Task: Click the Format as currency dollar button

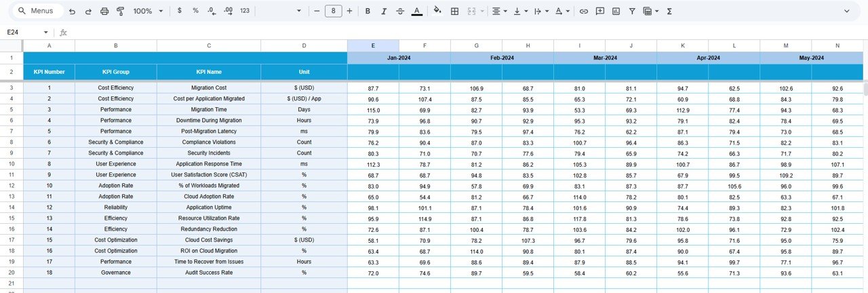Action: tap(179, 12)
